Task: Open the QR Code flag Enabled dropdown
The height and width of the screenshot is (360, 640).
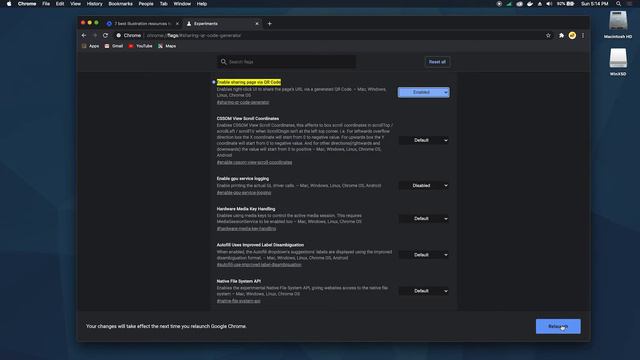Action: [x=424, y=92]
